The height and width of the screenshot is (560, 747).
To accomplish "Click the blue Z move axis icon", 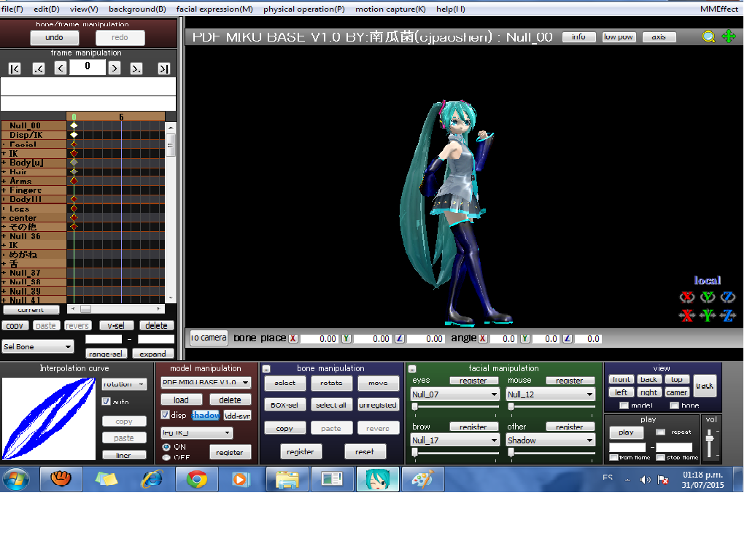I will 728,315.
